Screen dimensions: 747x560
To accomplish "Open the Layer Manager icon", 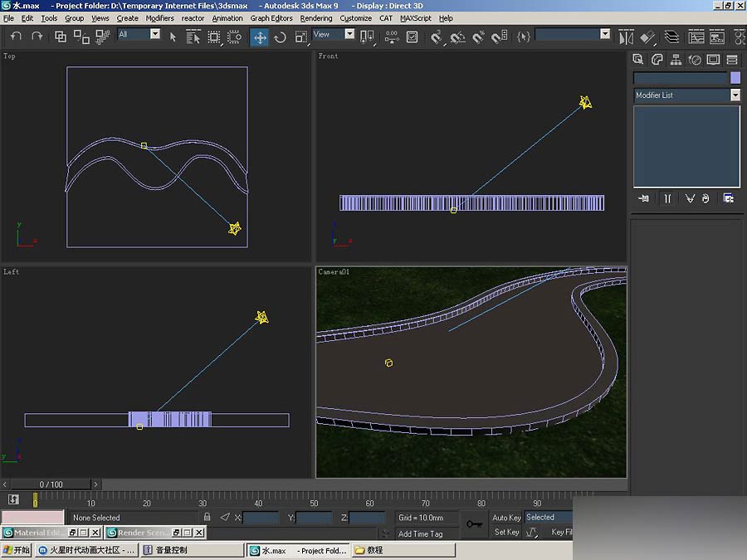I will pyautogui.click(x=671, y=37).
